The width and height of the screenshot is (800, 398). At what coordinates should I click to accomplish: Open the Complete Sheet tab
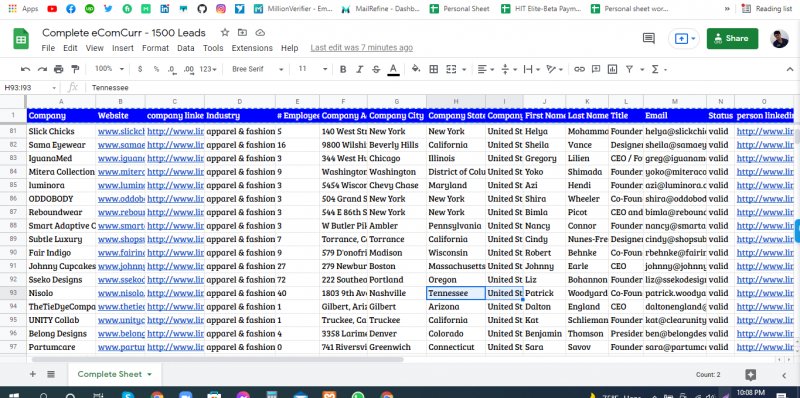(x=114, y=374)
